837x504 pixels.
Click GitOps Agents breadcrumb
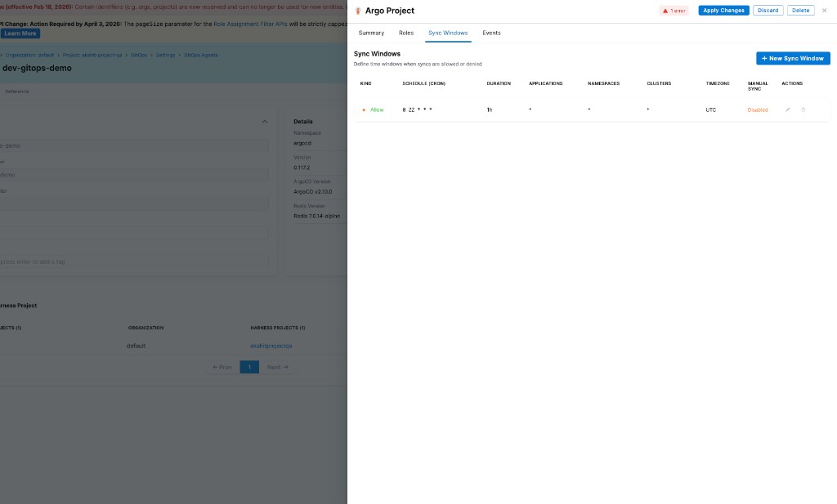[x=201, y=56]
